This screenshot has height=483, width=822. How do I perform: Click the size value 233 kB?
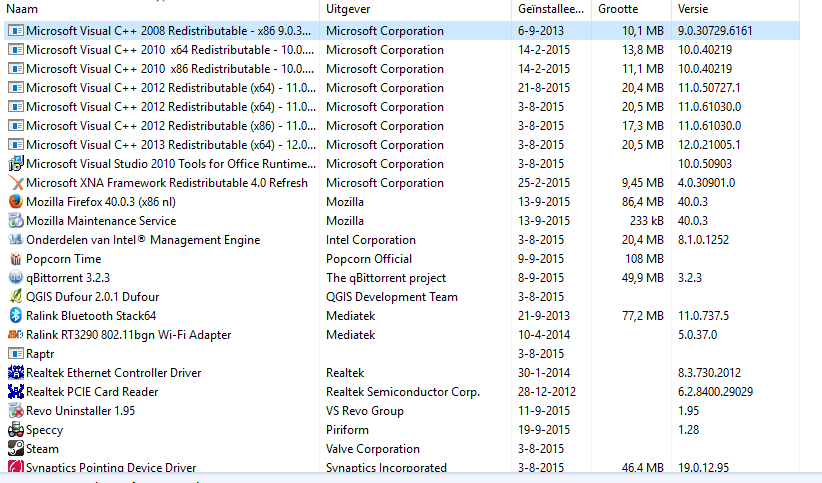(x=646, y=221)
